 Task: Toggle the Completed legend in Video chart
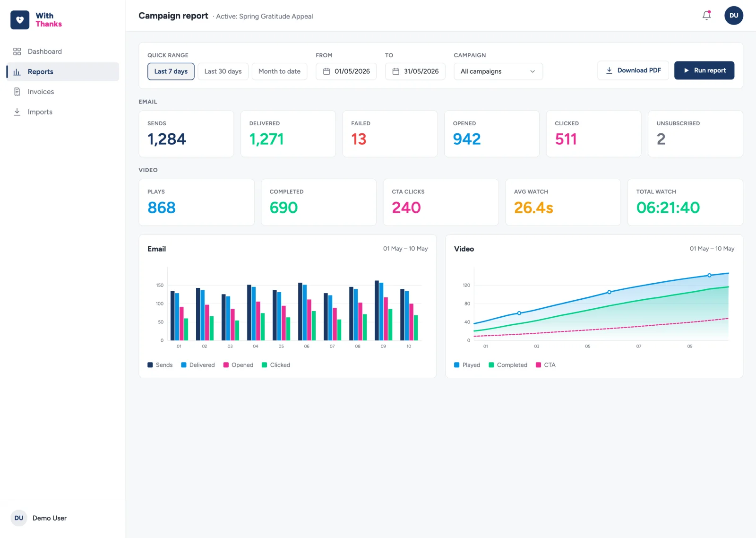pos(508,365)
